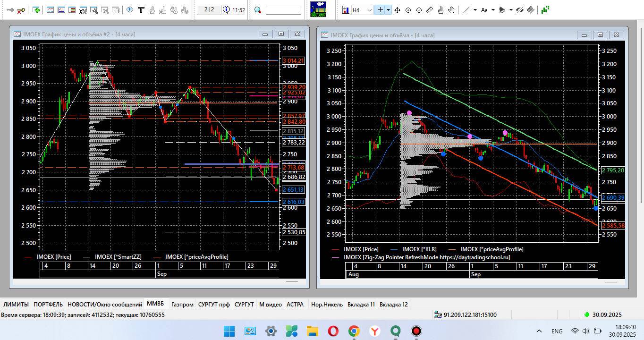Click the green plus add-window icon
Screen dimensions: 644x340
click(x=36, y=10)
